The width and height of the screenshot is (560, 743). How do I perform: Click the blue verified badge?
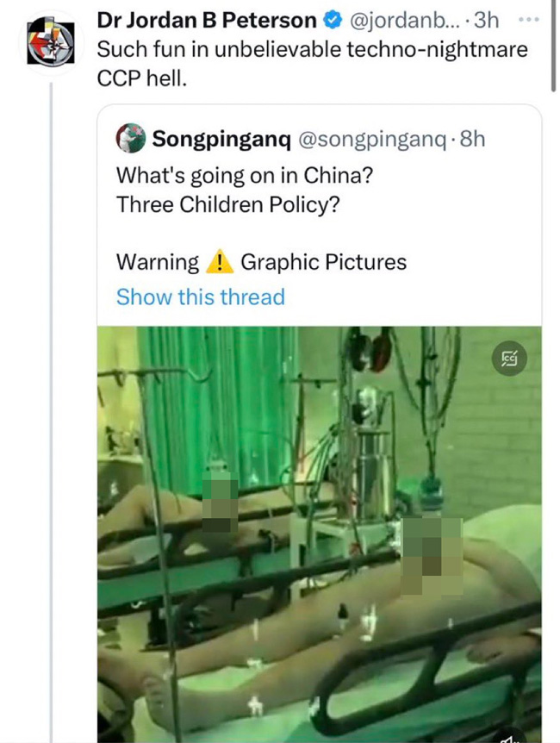(330, 20)
